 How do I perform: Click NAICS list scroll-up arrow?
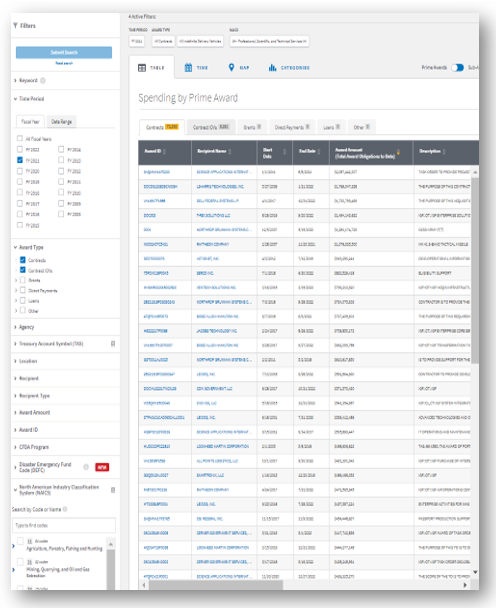tap(111, 545)
